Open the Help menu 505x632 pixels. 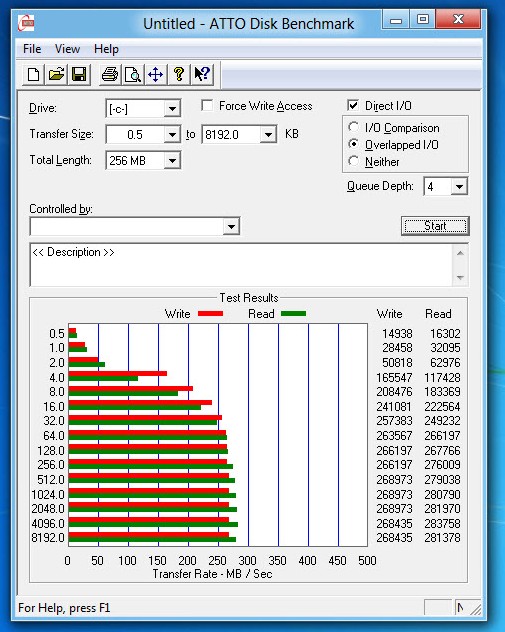106,49
